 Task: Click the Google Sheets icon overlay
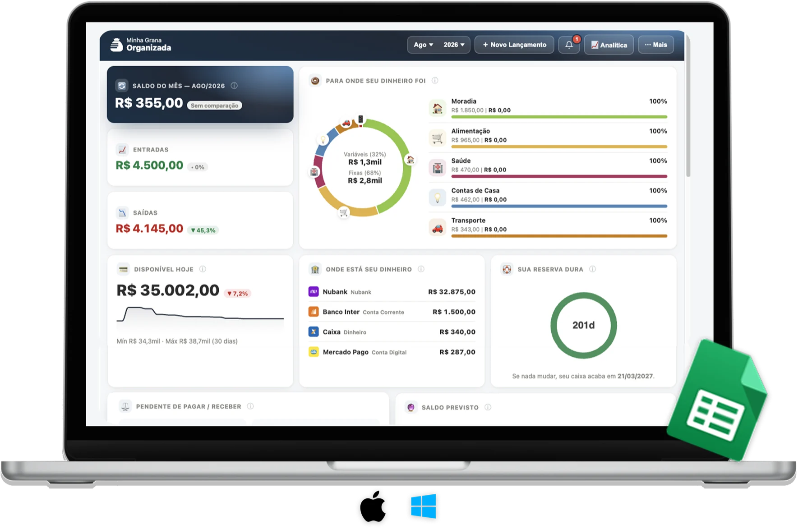coord(718,400)
